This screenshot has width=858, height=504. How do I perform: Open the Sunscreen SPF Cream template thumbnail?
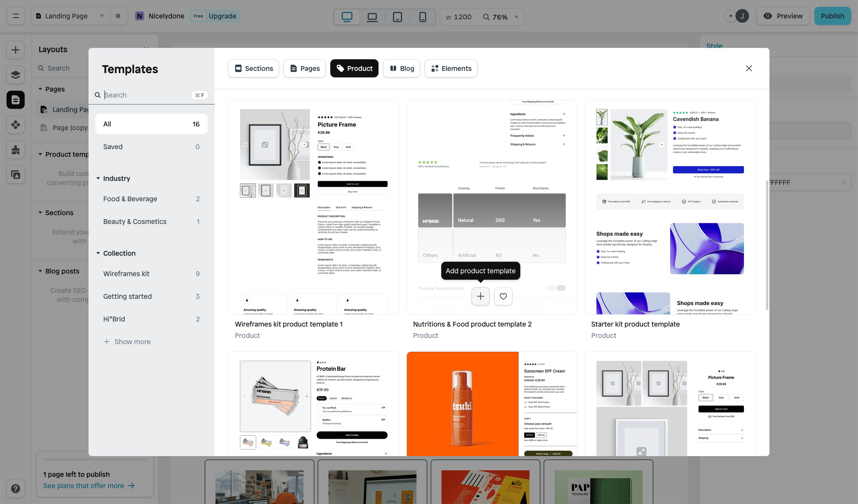click(x=492, y=404)
